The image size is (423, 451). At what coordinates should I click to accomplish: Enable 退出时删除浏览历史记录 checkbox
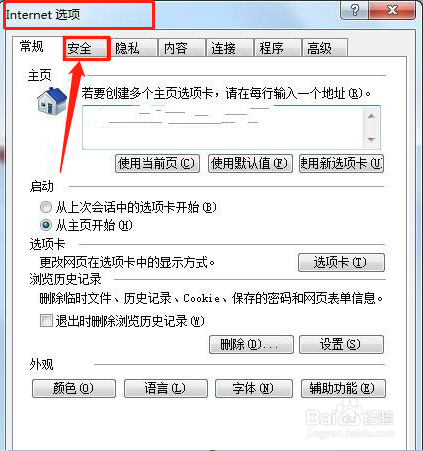[x=46, y=321]
